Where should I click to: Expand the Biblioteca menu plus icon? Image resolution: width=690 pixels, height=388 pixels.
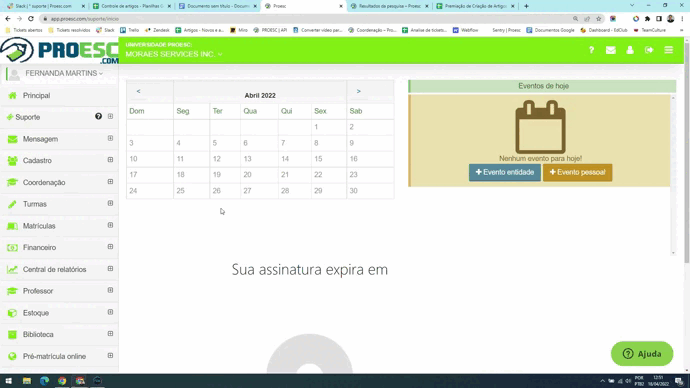[110, 334]
